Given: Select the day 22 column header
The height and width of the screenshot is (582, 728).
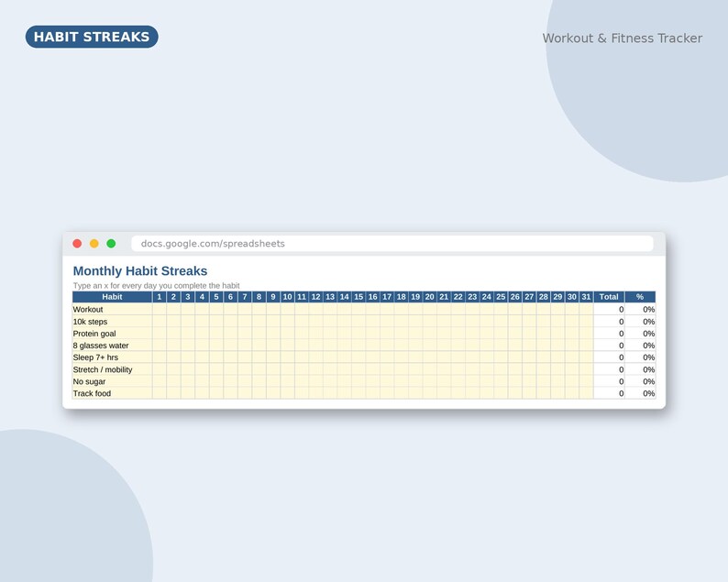Looking at the screenshot, I should pos(458,297).
